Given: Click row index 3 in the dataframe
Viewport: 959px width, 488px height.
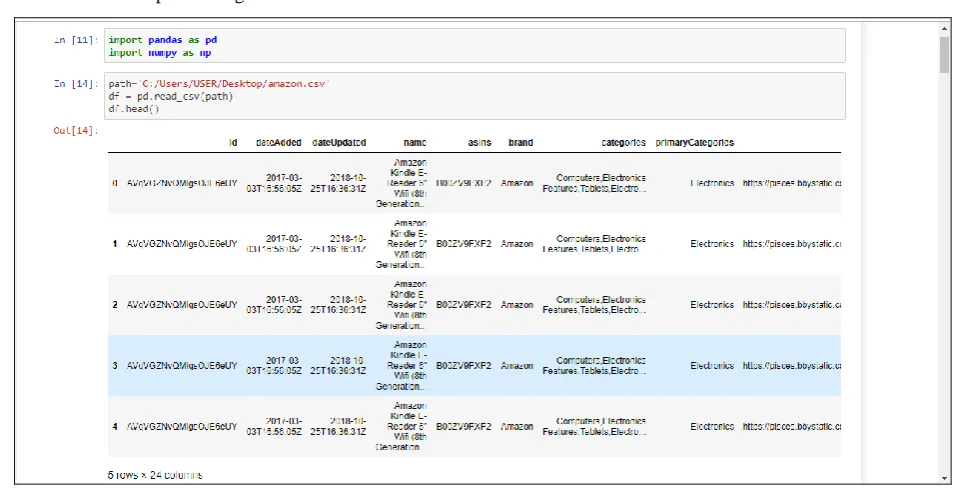Looking at the screenshot, I should pyautogui.click(x=115, y=366).
